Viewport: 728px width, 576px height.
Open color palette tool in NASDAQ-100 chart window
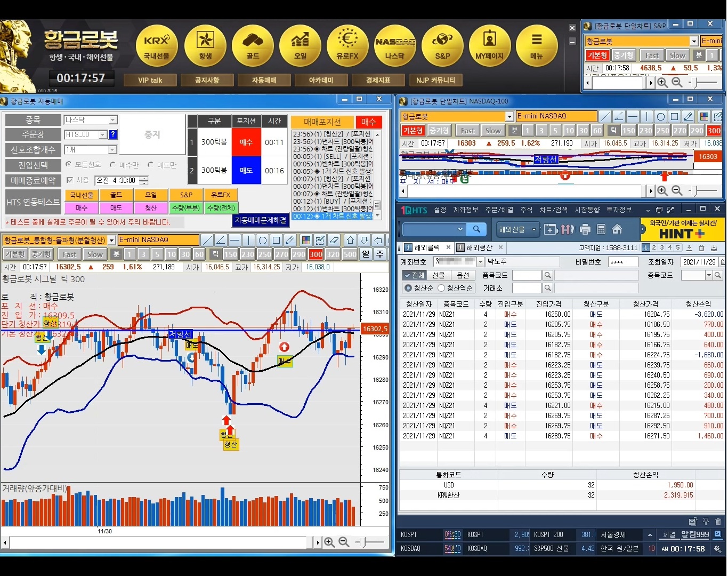coord(704,116)
